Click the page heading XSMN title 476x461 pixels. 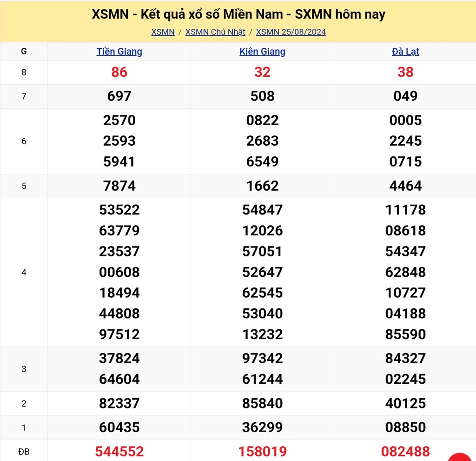point(238,14)
